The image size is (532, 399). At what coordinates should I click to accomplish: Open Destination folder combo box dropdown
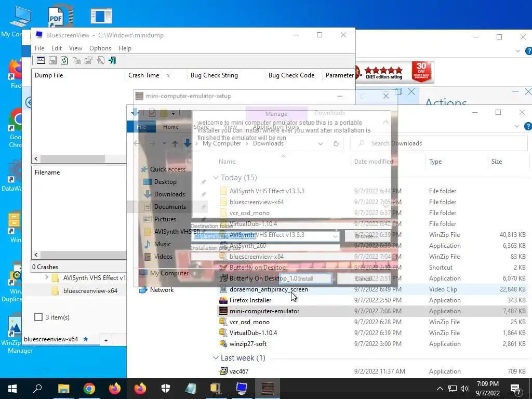(x=335, y=236)
